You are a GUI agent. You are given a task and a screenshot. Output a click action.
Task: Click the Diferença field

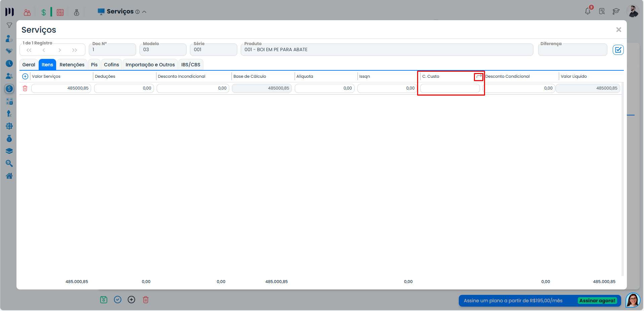(572, 49)
